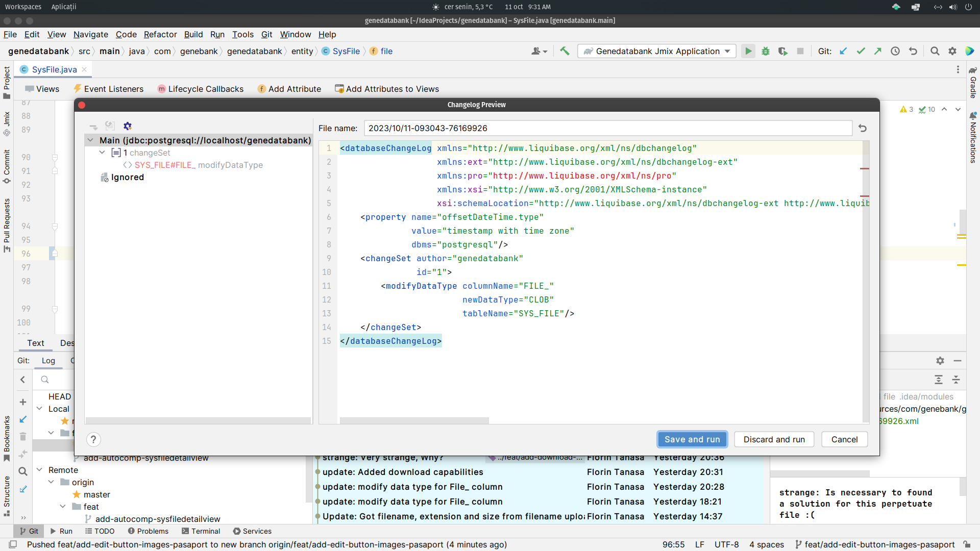Collapse the Main postgresql tree node
980x551 pixels.
pos(90,140)
